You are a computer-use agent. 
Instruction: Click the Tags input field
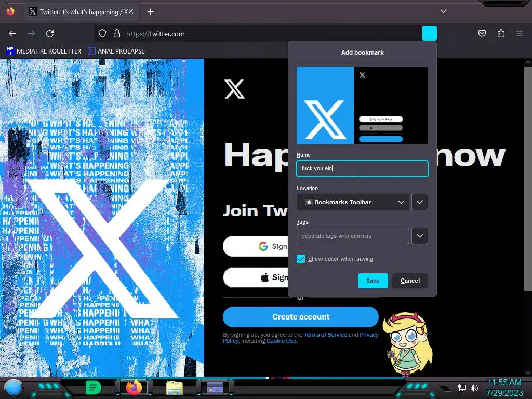[353, 236]
